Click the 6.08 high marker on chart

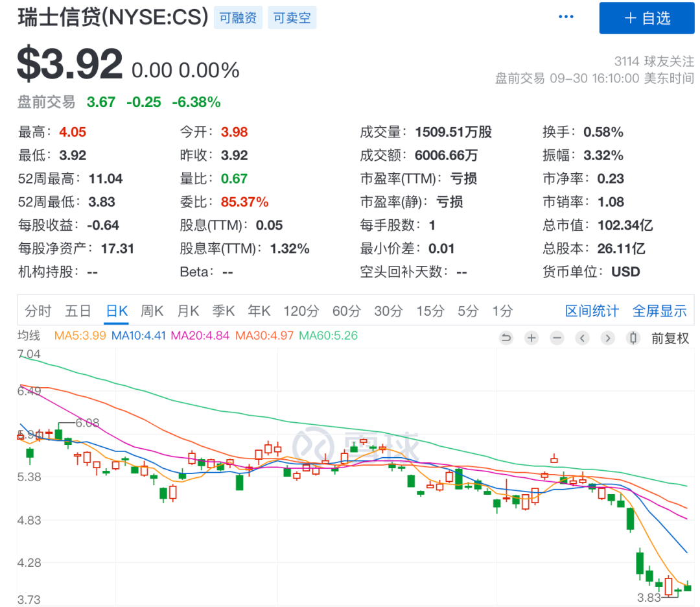pyautogui.click(x=87, y=423)
